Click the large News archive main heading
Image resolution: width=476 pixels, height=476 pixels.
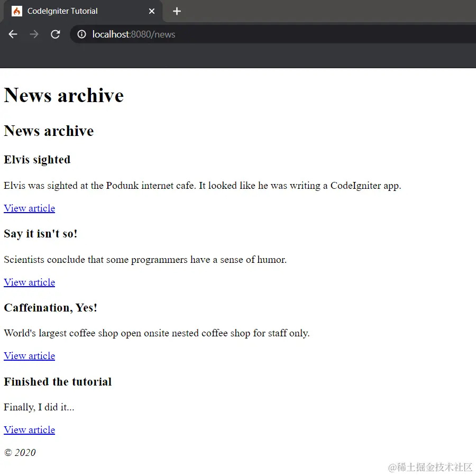coord(64,95)
